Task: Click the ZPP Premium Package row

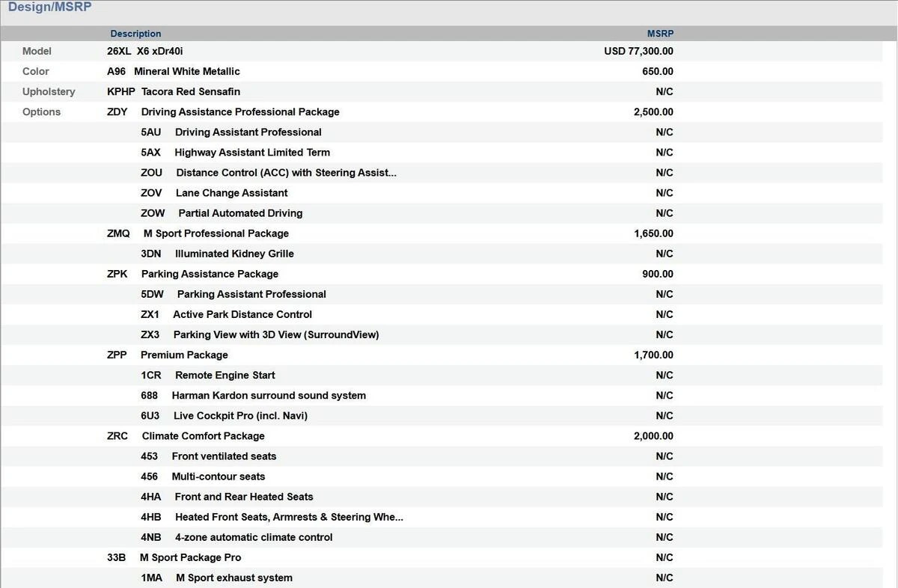Action: click(x=184, y=355)
